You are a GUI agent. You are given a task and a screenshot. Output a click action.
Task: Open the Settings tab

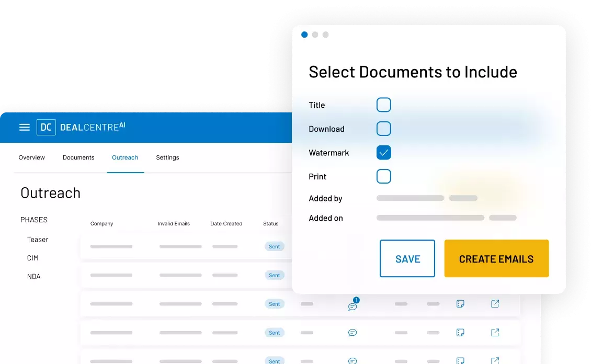[x=167, y=157]
